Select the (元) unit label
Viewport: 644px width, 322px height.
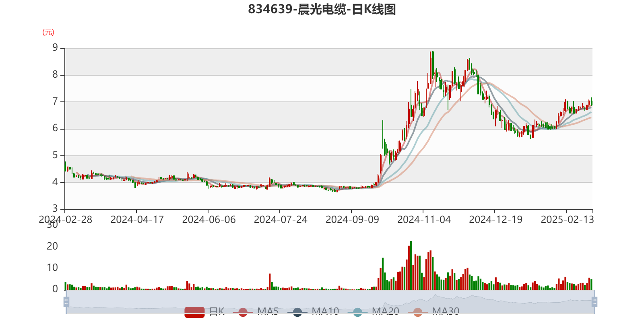[x=48, y=32]
